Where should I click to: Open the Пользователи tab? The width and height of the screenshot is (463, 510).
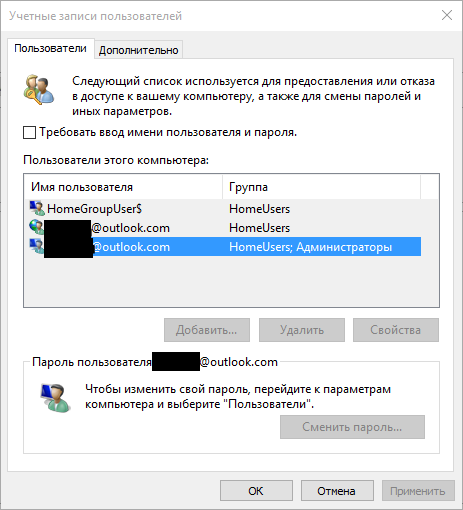pyautogui.click(x=50, y=49)
